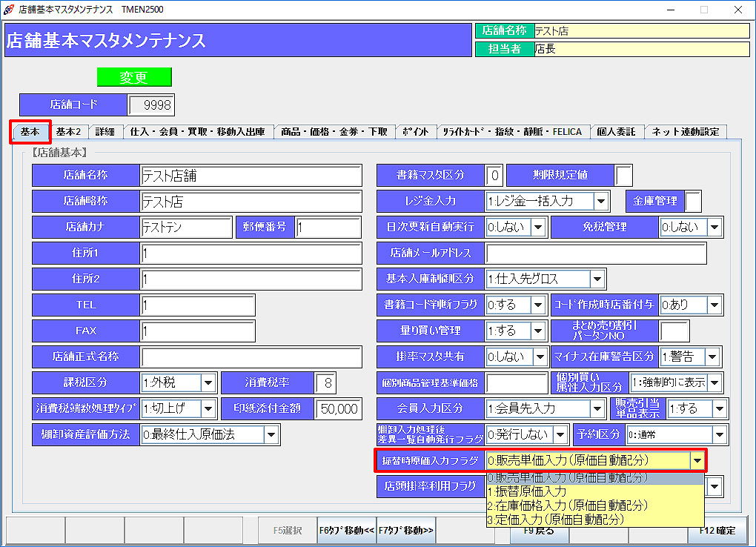The width and height of the screenshot is (756, 547).
Task: Click the 店舗メールアドレス text field
Action: click(595, 253)
